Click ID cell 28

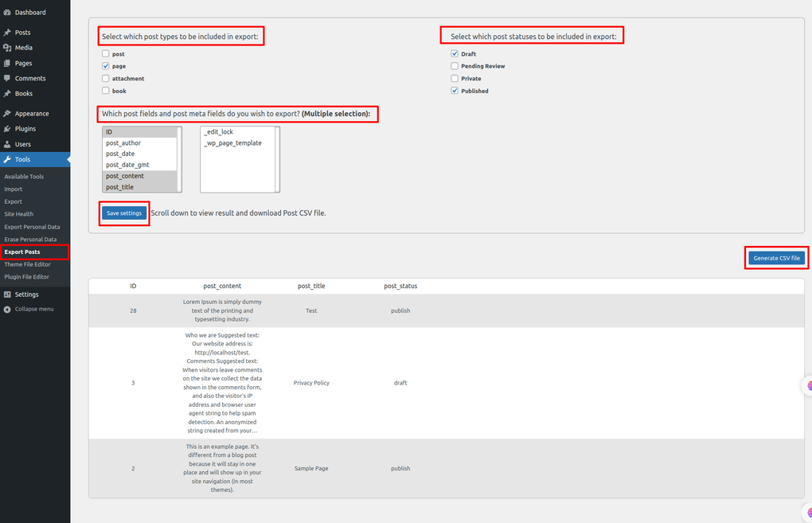[x=133, y=310]
